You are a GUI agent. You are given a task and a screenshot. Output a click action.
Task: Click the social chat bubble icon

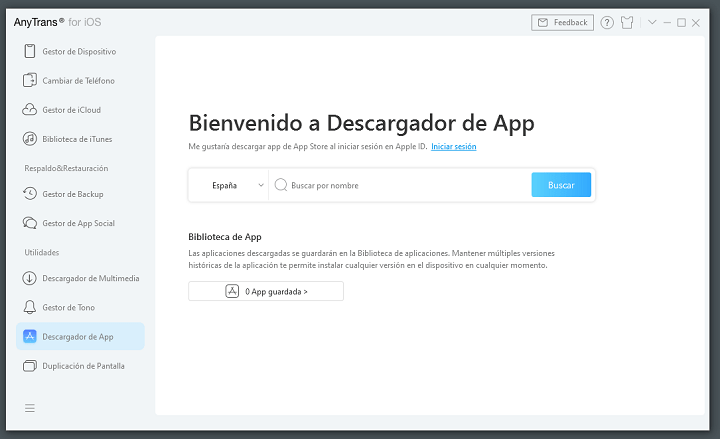pyautogui.click(x=30, y=223)
